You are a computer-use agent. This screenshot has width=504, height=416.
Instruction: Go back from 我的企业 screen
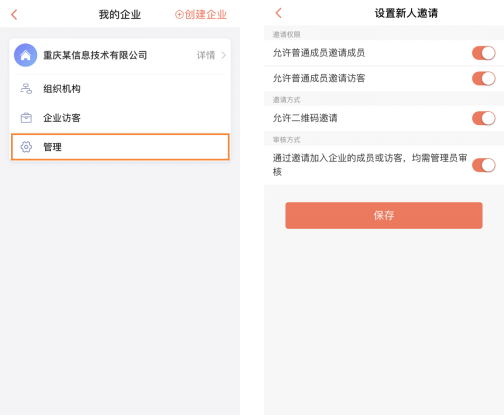coord(14,15)
